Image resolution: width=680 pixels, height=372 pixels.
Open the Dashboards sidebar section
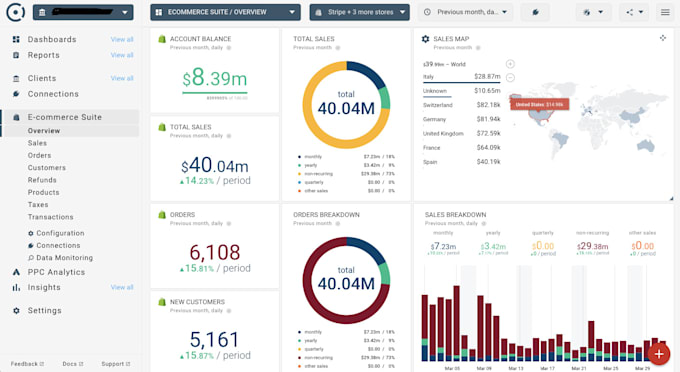[52, 39]
